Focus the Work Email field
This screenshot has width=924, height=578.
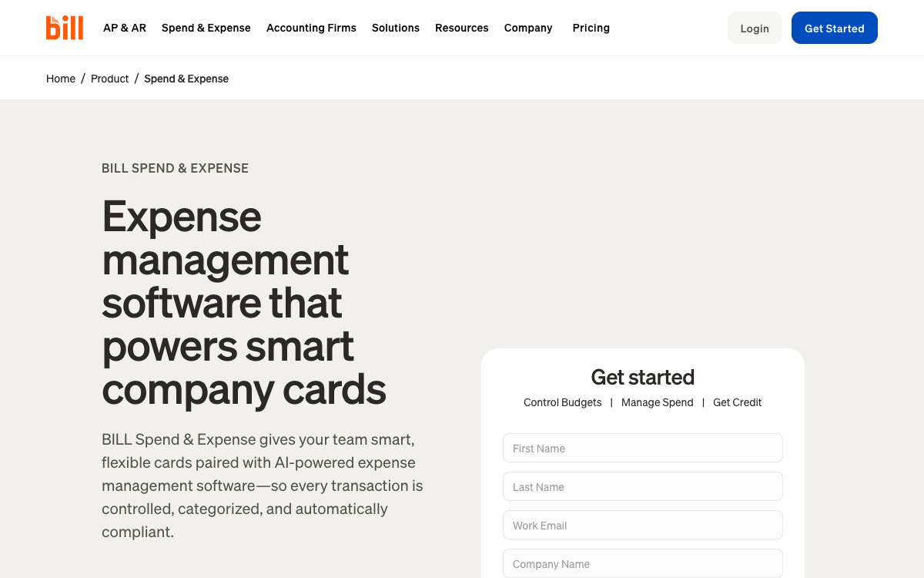(643, 525)
